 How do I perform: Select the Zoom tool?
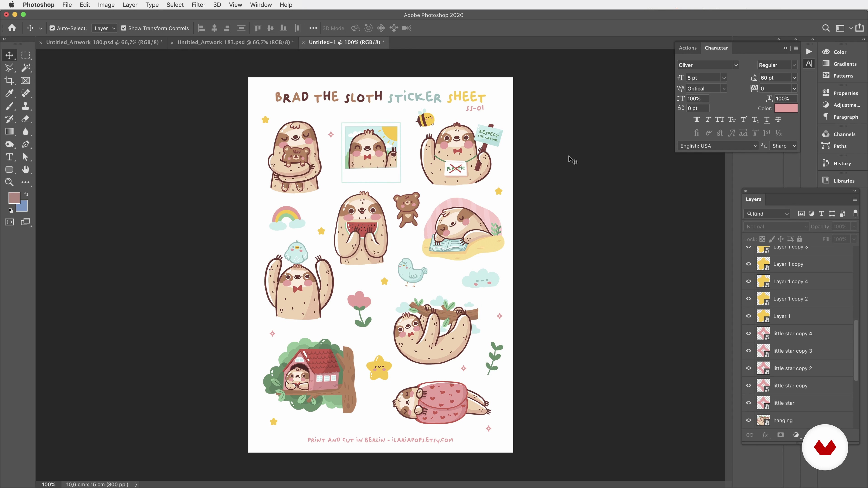coord(9,182)
